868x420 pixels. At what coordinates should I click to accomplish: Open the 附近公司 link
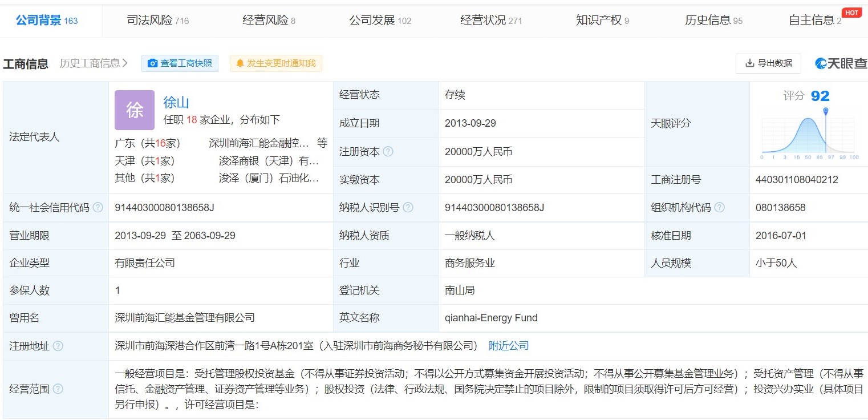coord(509,346)
